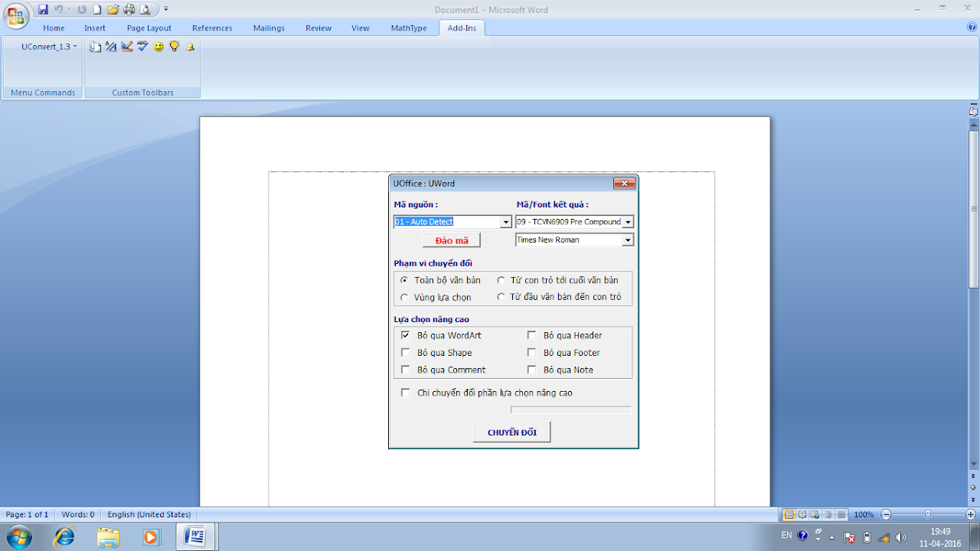The image size is (980, 551).
Task: Open the 'Mã nguồn' source encoding dropdown
Action: (505, 222)
